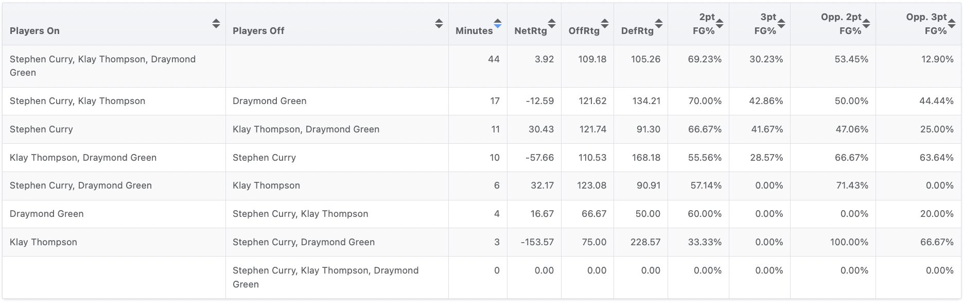
Task: Click the Players On header label
Action: click(34, 31)
